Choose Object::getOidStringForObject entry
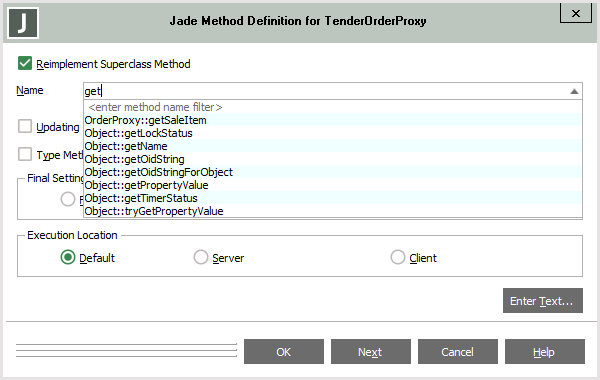 tap(333, 172)
